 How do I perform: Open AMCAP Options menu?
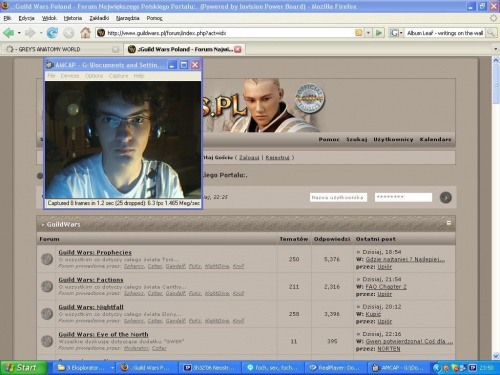94,76
